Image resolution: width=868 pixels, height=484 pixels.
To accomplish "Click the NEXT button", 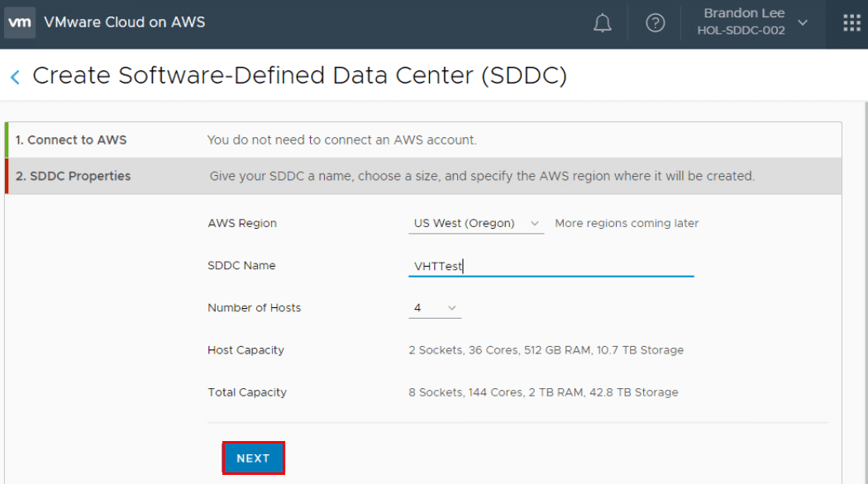I will [x=253, y=458].
